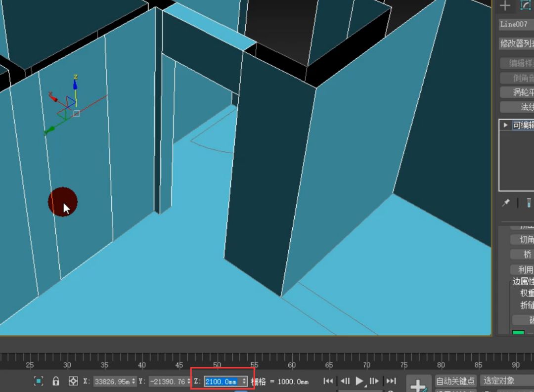
Task: Toggle 自动关键点 auto key button
Action: pyautogui.click(x=455, y=381)
